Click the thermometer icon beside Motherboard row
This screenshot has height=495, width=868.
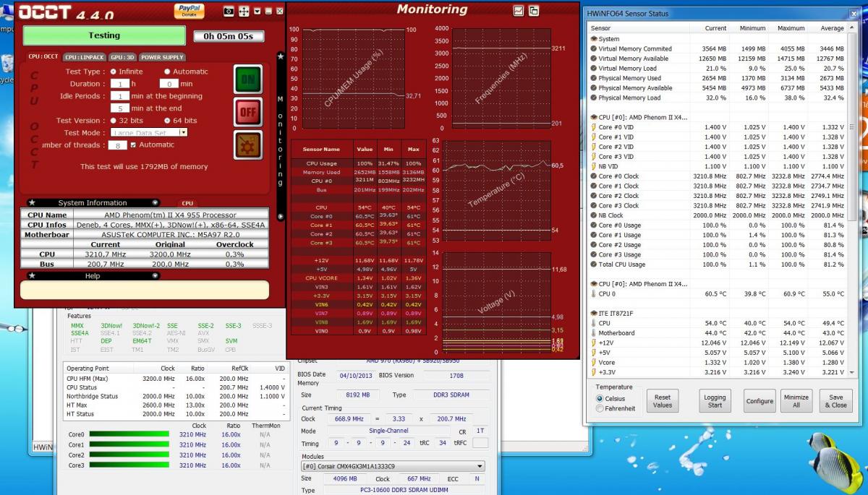593,333
